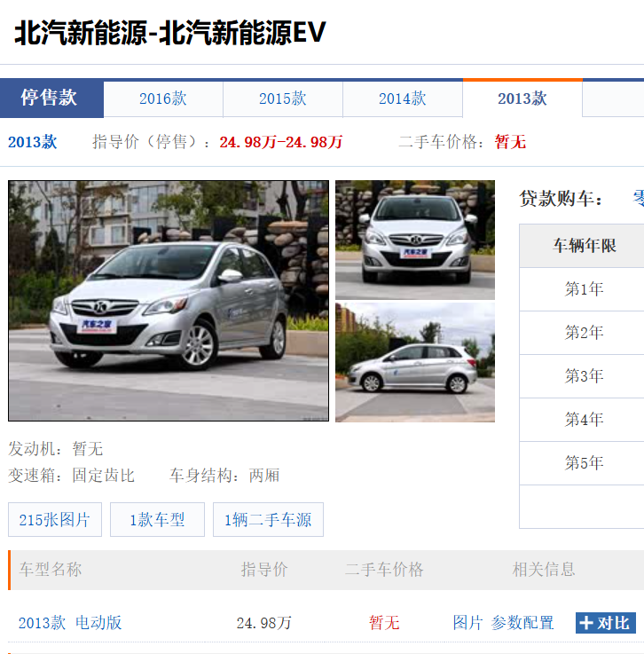644x654 pixels.
Task: Click the red 暂无 beside 二手车价格 label
Action: point(510,142)
